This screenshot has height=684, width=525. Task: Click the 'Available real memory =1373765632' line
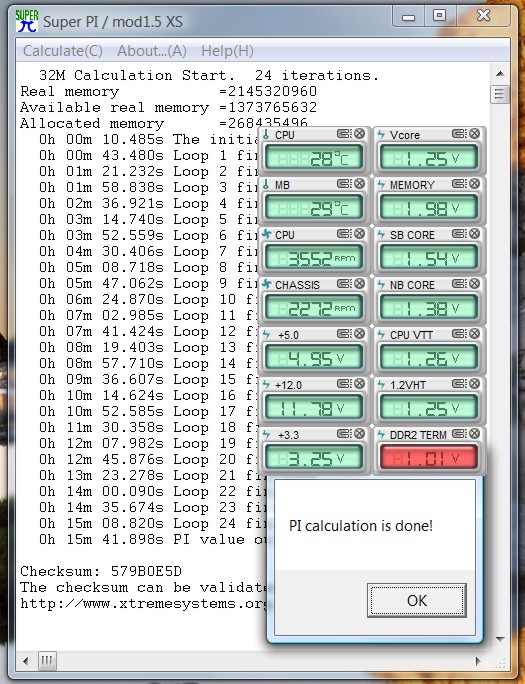point(168,107)
